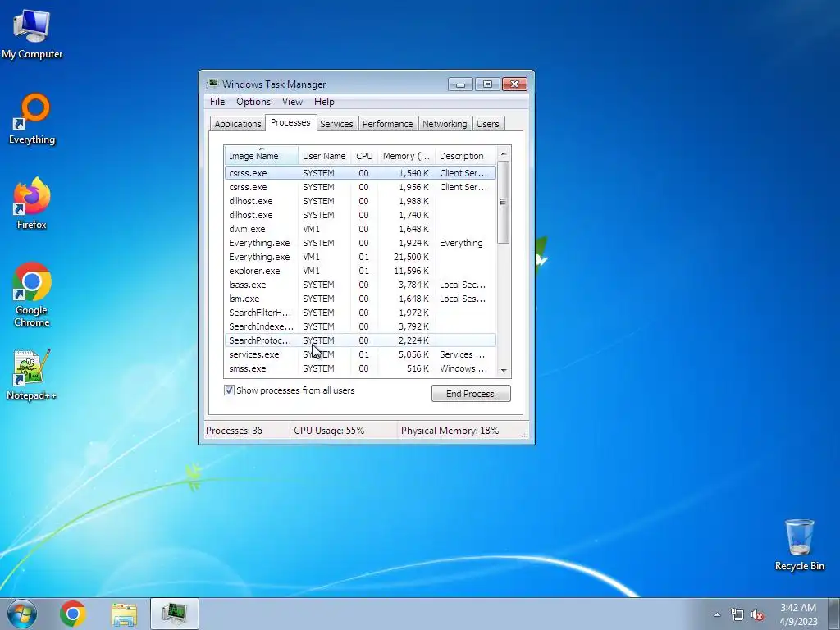
Task: Open Google Chrome desktop shortcut
Action: [x=32, y=294]
